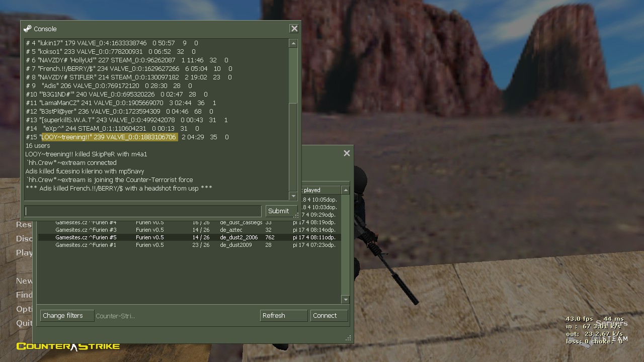Viewport: 644px width, 362px height.
Task: Refresh the server list
Action: click(x=283, y=315)
